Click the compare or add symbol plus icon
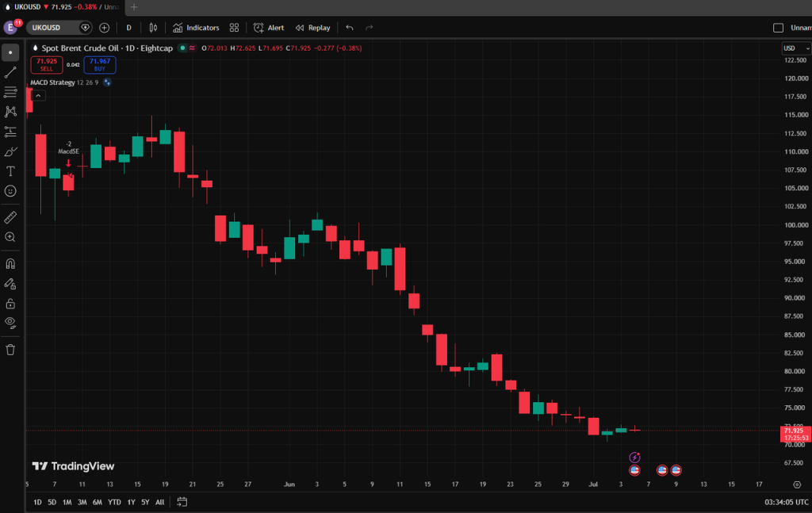The width and height of the screenshot is (812, 513). tap(104, 28)
